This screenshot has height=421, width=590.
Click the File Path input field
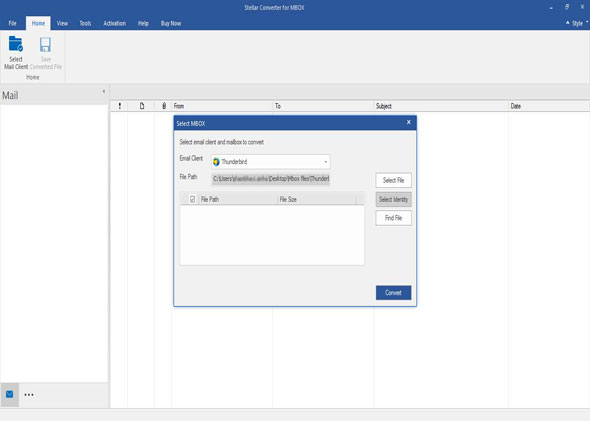click(x=271, y=179)
